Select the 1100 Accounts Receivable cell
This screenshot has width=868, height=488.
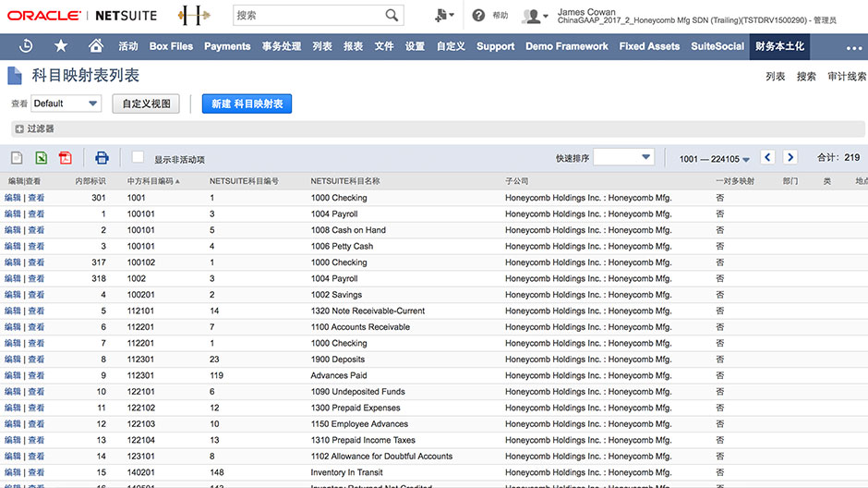point(360,327)
